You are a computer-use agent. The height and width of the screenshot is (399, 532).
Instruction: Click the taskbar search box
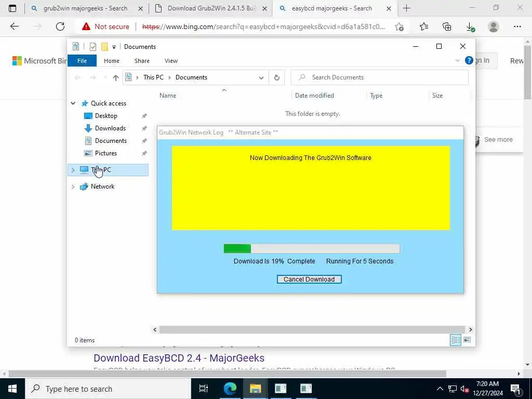pos(108,389)
